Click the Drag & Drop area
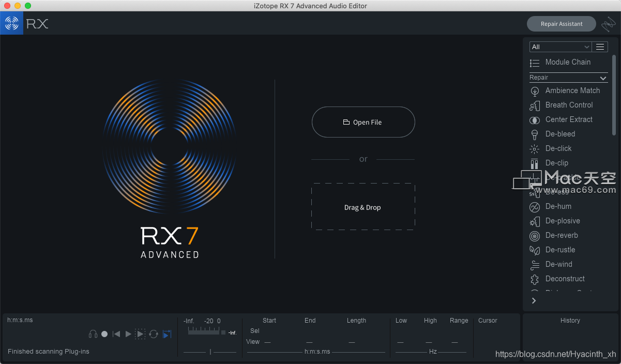Viewport: 621px width, 364px height. 363,207
